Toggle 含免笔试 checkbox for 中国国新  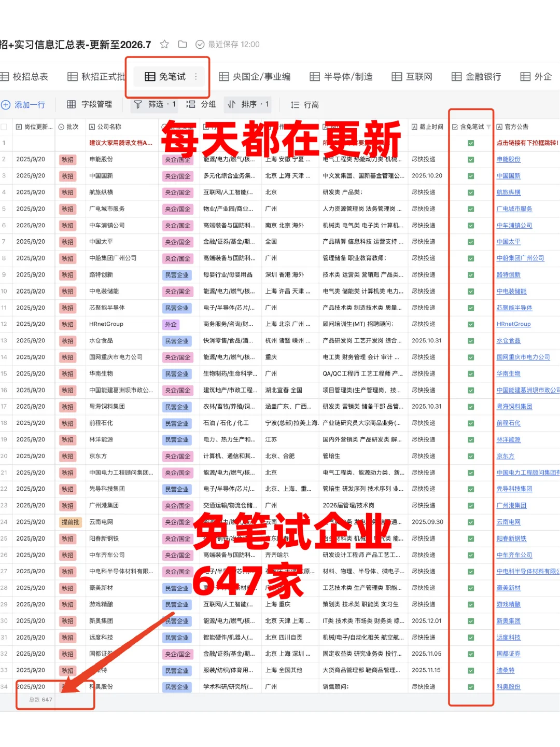[x=471, y=176]
